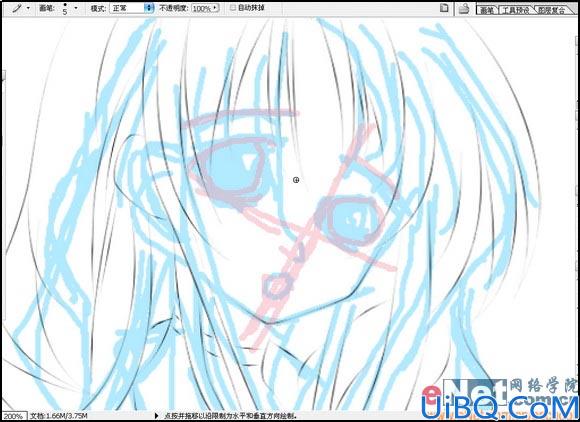Switch to the 画笔 palette tab

click(x=487, y=10)
